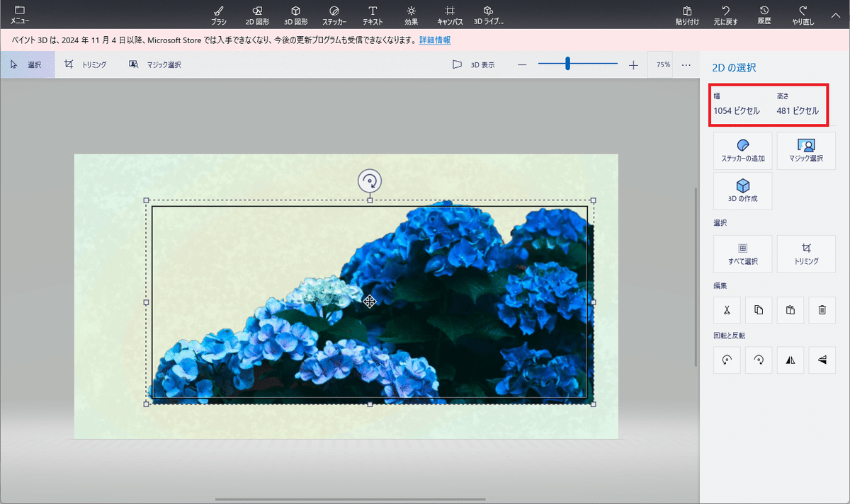Click the 2D の選択 panel title
Image resolution: width=850 pixels, height=504 pixels.
(x=734, y=68)
